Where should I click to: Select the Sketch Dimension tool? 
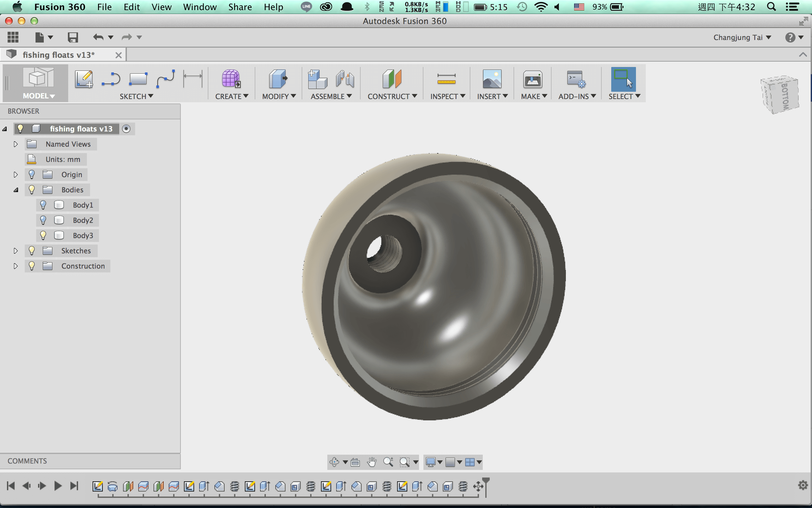tap(193, 79)
